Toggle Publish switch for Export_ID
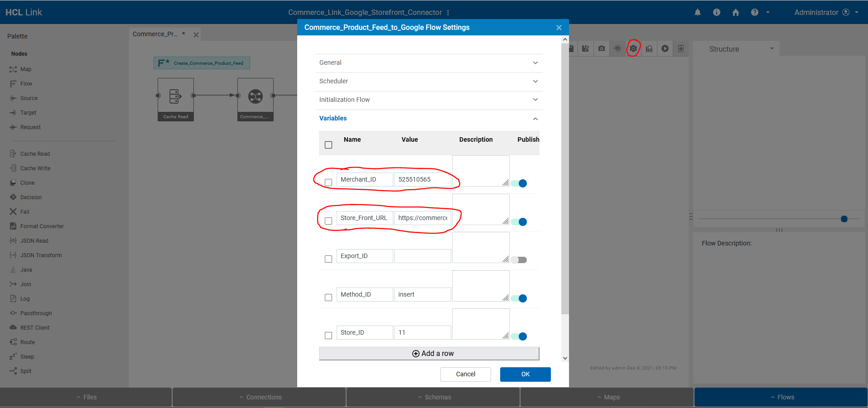The image size is (868, 408). [x=519, y=260]
